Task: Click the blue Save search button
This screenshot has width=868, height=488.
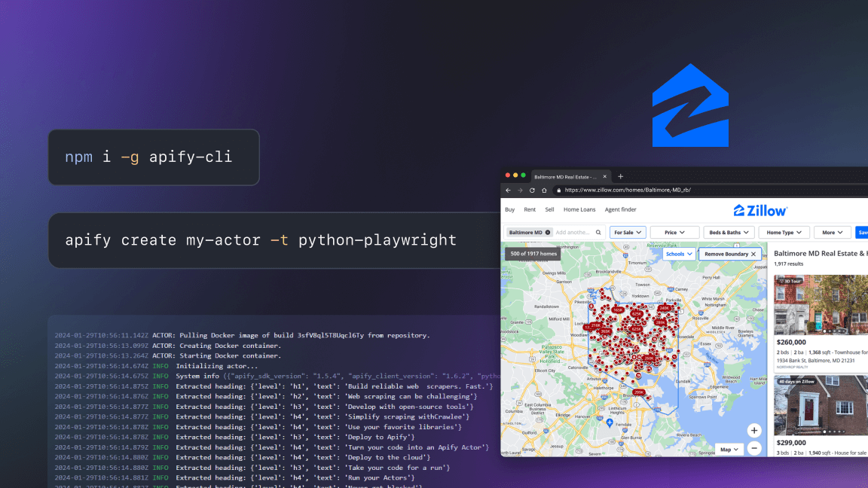Action: 863,232
